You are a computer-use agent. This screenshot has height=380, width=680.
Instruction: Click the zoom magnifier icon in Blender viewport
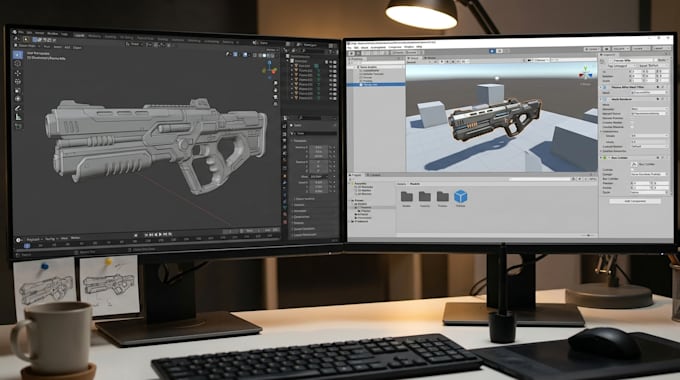coord(276,83)
